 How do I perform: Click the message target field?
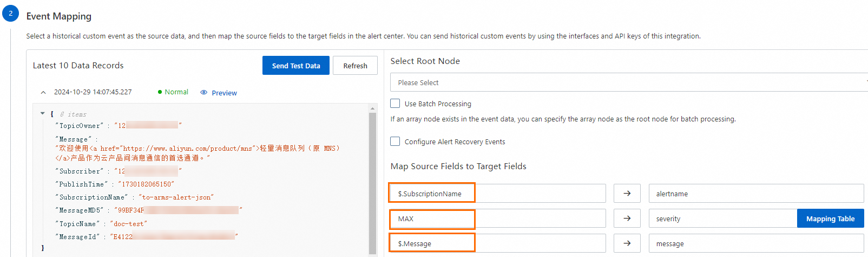coord(756,243)
